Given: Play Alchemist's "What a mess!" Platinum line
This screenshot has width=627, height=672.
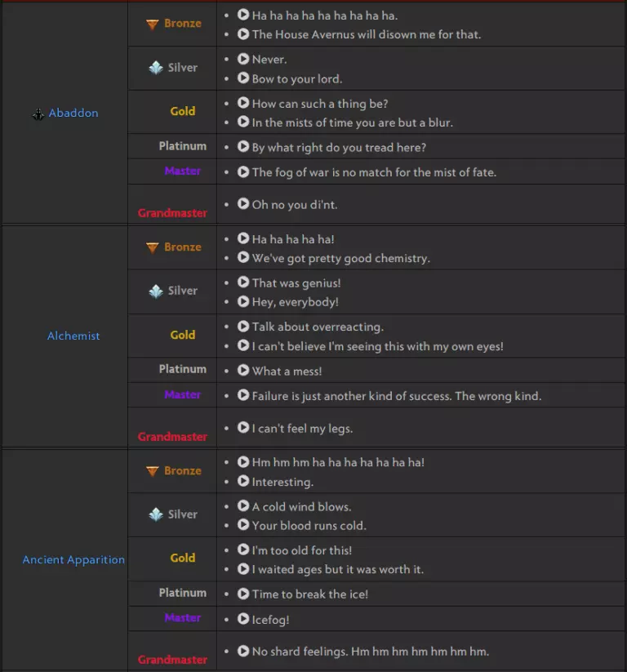Looking at the screenshot, I should (242, 369).
